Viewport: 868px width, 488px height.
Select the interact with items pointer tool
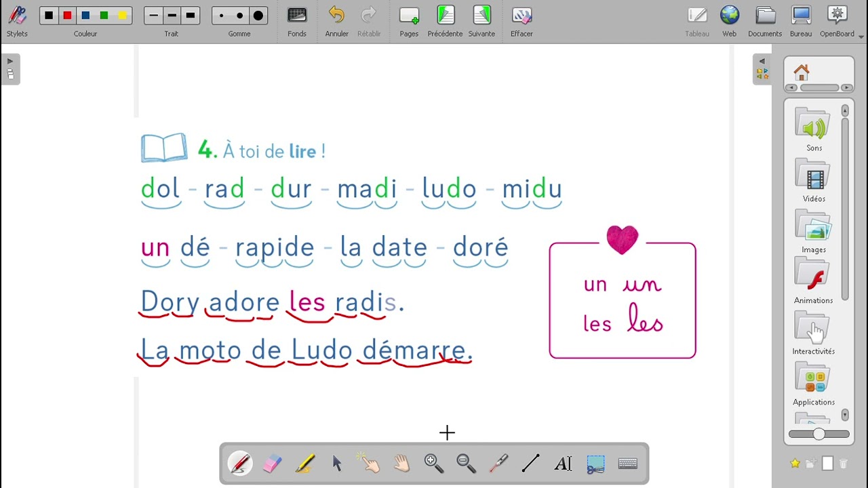coord(370,464)
